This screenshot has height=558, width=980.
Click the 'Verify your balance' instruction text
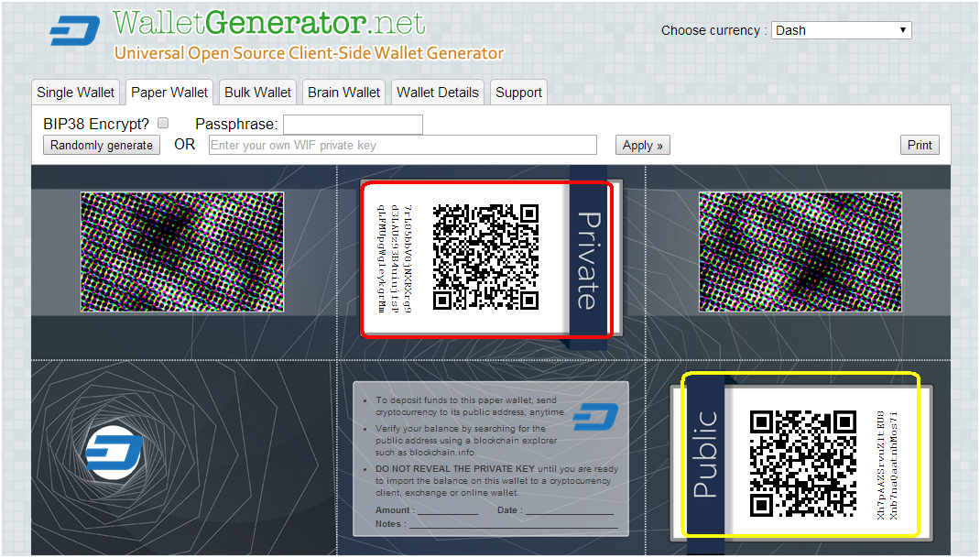click(x=466, y=441)
